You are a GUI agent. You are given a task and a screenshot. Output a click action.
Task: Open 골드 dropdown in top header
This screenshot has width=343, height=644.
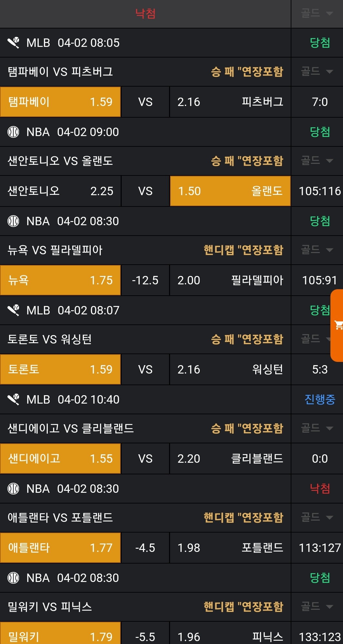point(317,14)
